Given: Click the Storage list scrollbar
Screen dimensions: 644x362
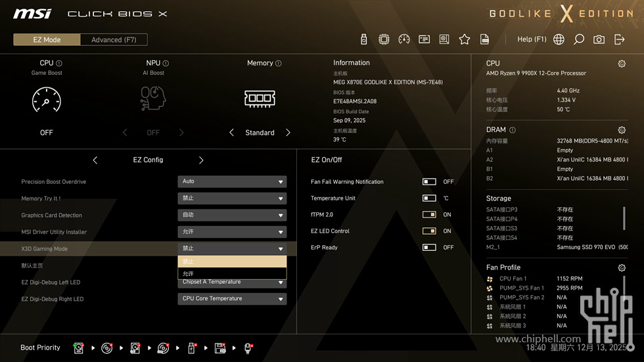Looking at the screenshot, I should pyautogui.click(x=624, y=218).
